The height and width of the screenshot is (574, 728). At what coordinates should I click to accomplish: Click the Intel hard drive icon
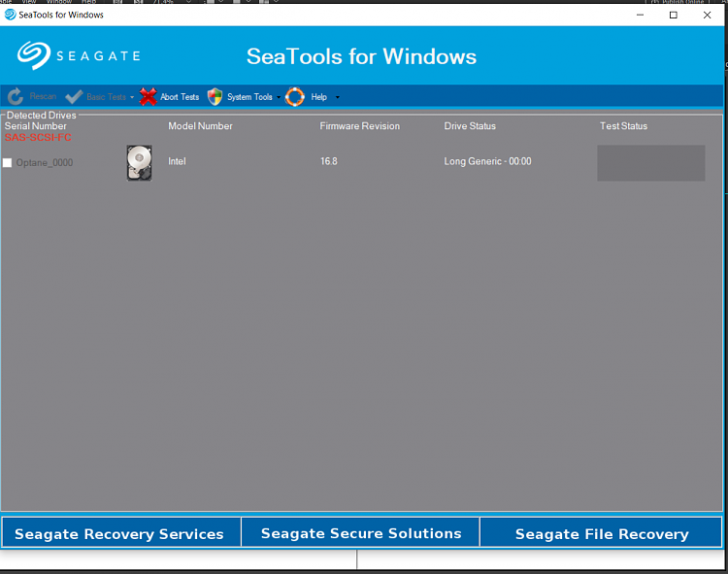[139, 162]
